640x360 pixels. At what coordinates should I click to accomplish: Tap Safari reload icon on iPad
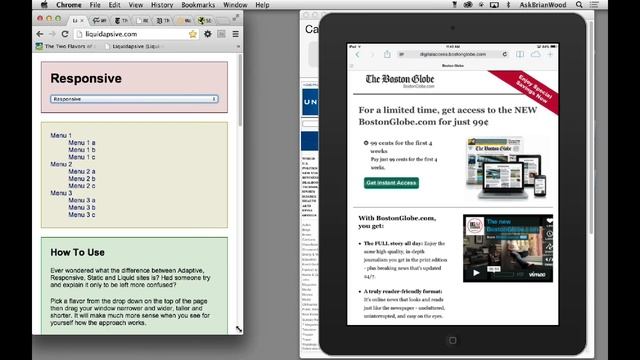[x=505, y=54]
